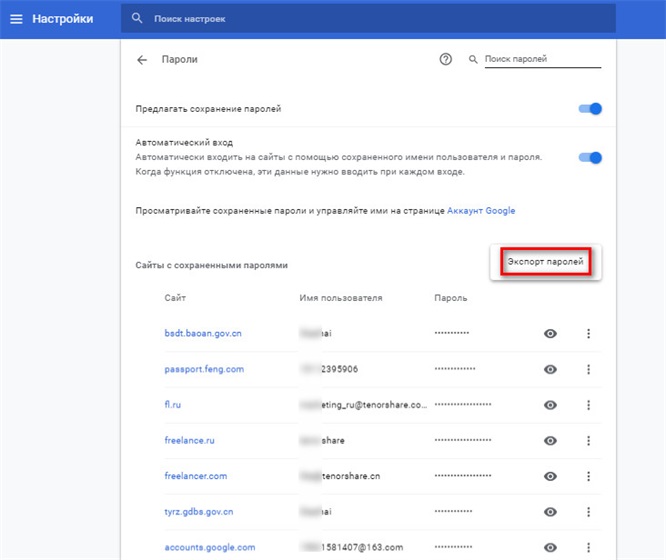Click the Экспорт паролей button
Image resolution: width=666 pixels, height=560 pixels.
545,262
